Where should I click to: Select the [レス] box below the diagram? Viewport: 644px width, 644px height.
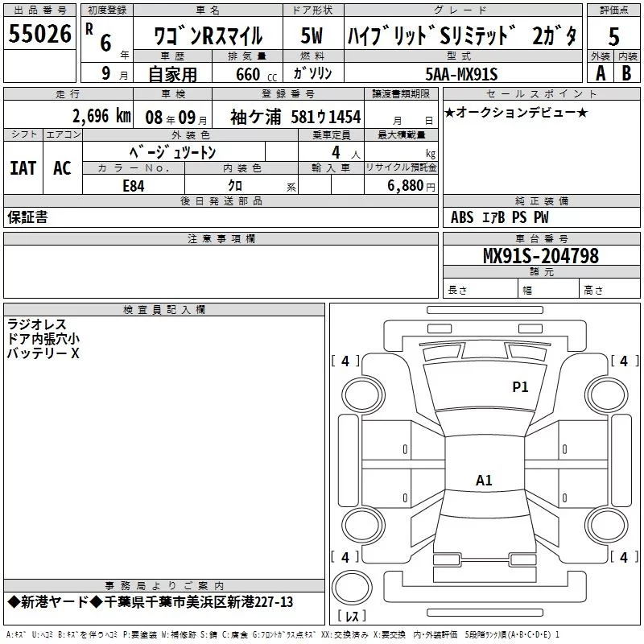pos(351,617)
